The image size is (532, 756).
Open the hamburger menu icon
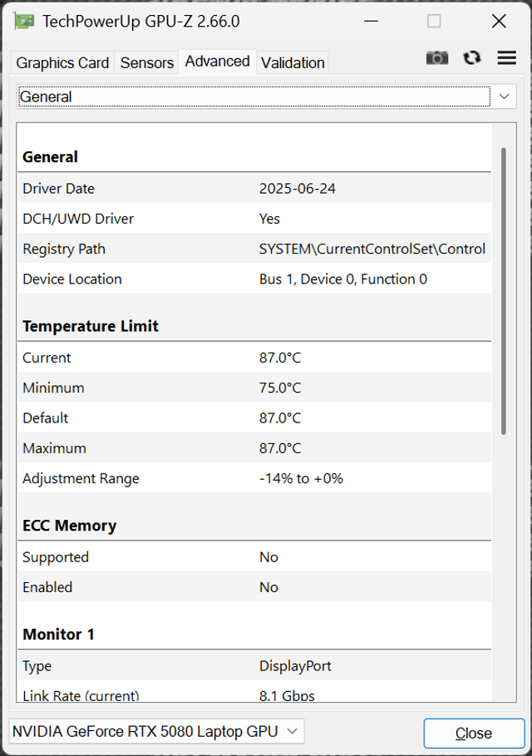pyautogui.click(x=507, y=58)
